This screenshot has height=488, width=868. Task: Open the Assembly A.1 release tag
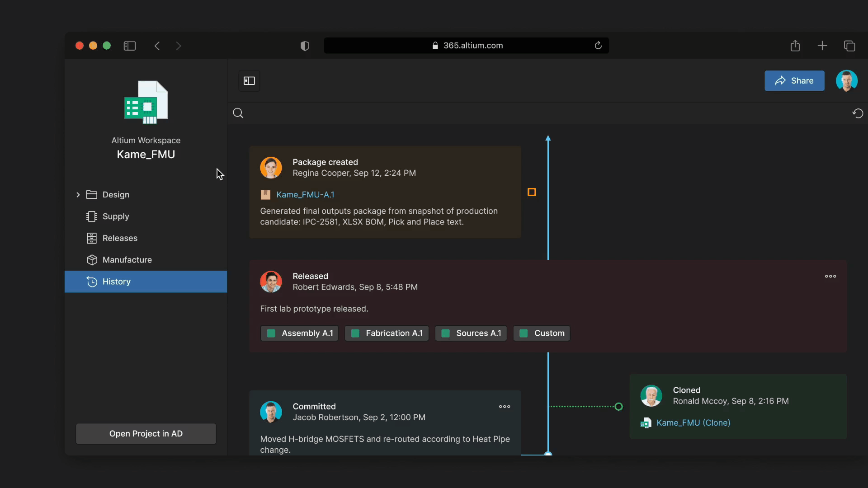point(299,333)
